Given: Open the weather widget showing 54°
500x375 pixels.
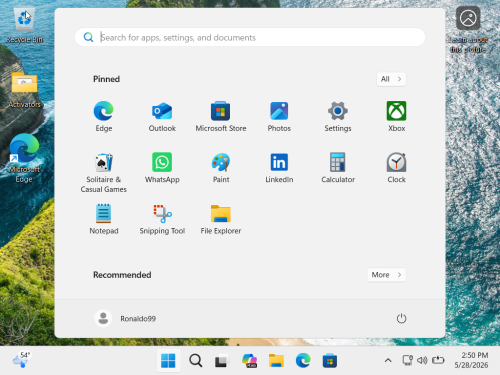Looking at the screenshot, I should [21, 360].
